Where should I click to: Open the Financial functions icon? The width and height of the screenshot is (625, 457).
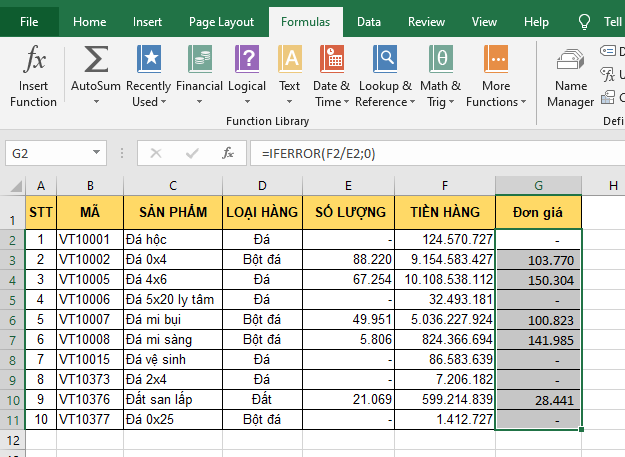point(199,62)
